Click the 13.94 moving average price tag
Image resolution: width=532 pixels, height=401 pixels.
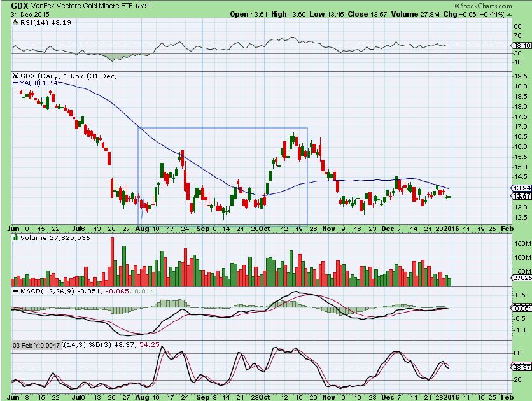521,188
